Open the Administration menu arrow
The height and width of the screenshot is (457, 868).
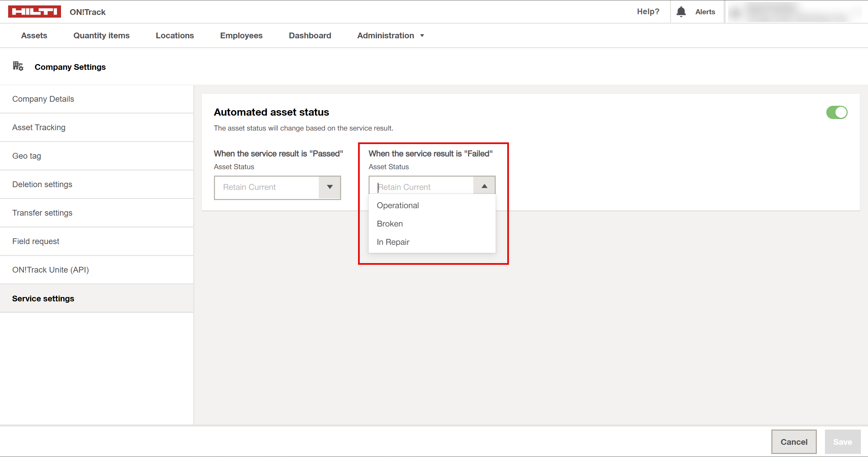click(x=422, y=36)
